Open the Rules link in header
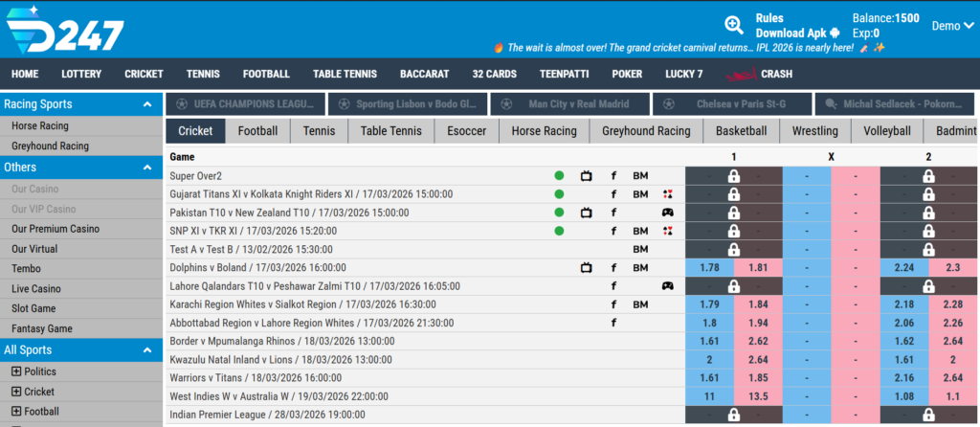 click(769, 18)
